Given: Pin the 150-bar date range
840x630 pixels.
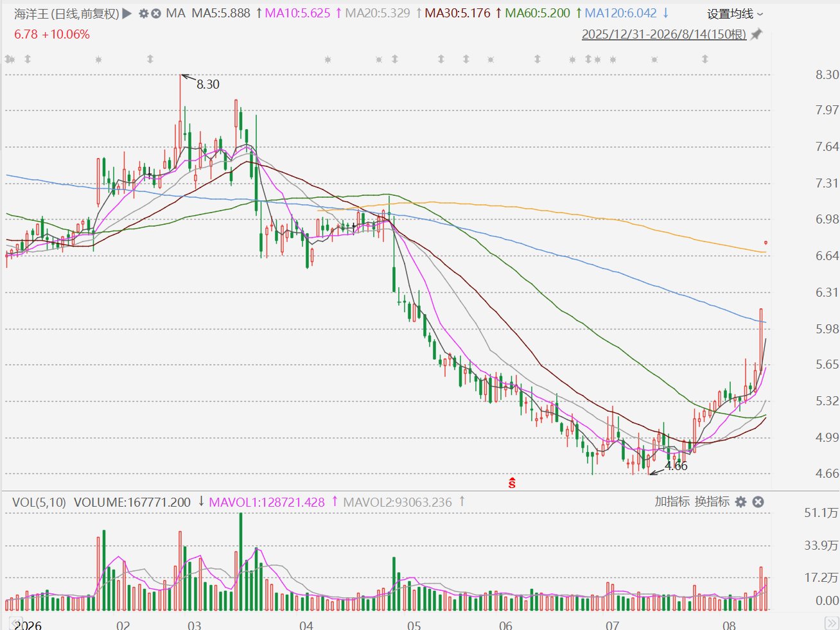Looking at the screenshot, I should pyautogui.click(x=757, y=34).
